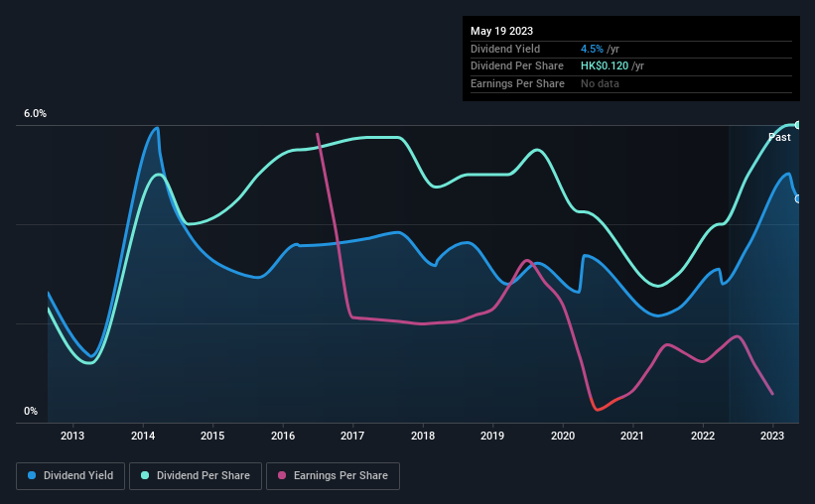Click the red low point of earnings line
The height and width of the screenshot is (504, 815).
[598, 409]
